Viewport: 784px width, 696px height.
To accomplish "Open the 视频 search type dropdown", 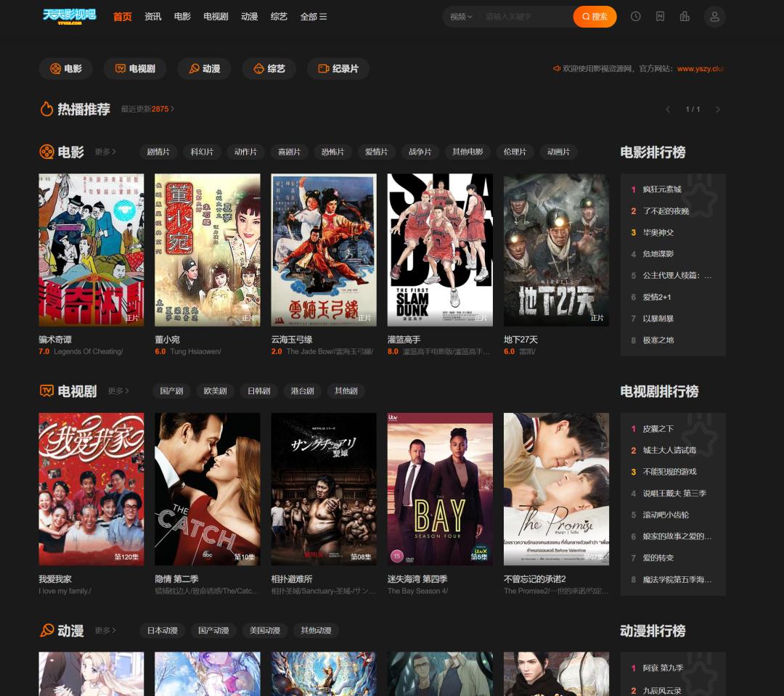I will (x=461, y=17).
